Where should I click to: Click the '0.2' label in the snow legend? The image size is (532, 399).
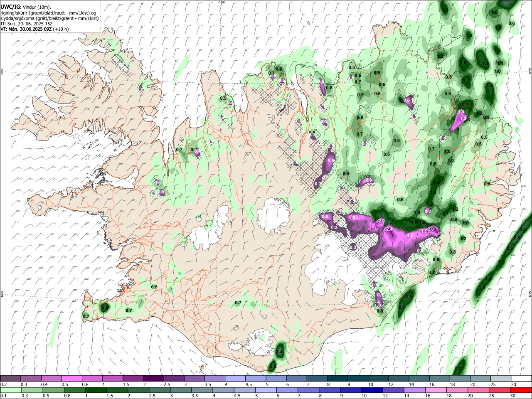click(x=4, y=384)
